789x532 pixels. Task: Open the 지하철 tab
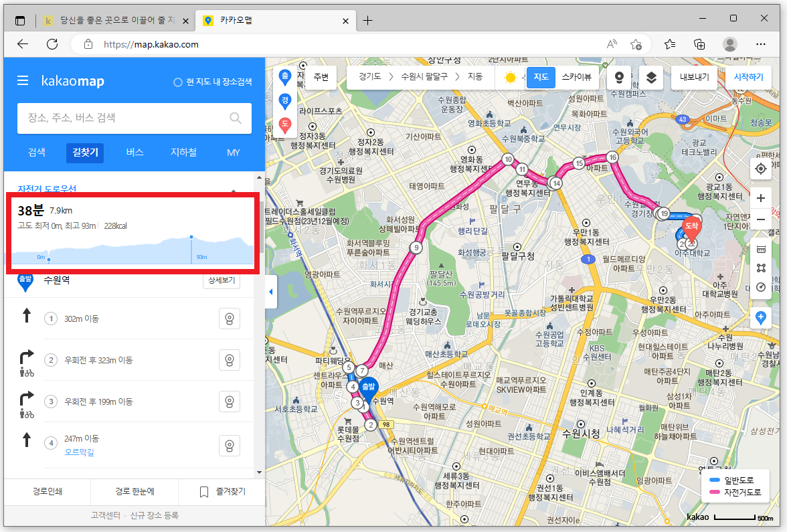[183, 153]
